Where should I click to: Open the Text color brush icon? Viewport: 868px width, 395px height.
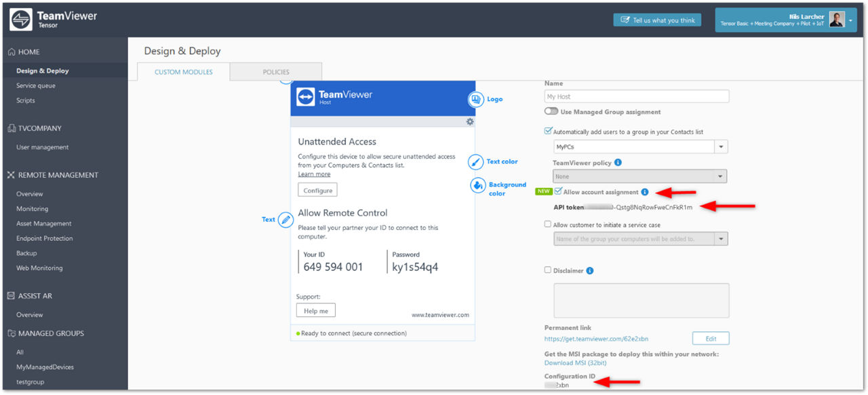tap(476, 162)
